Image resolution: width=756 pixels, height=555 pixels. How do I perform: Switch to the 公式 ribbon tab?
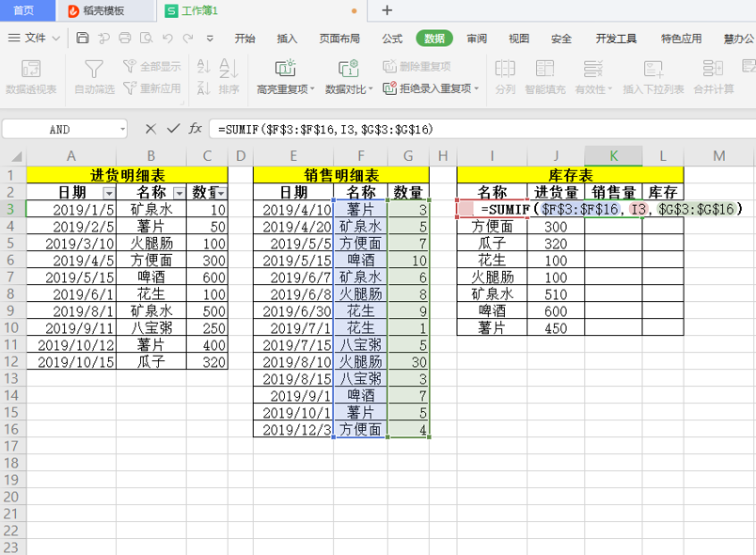[392, 39]
